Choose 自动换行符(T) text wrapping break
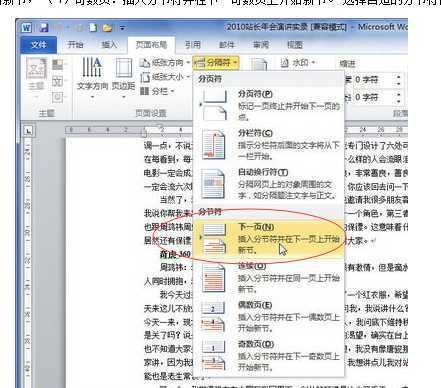Screen dimensions: 441x388 coord(269,183)
